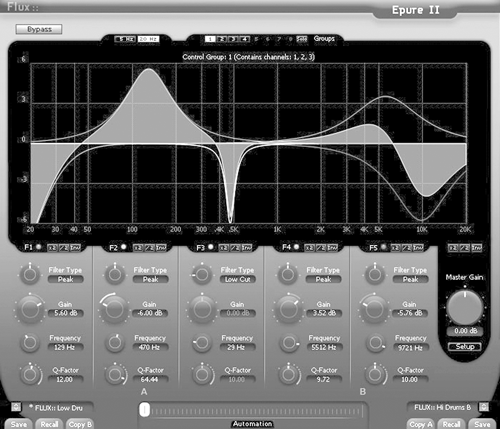Toggle the F3 band enable LED
The width and height of the screenshot is (500, 429).
click(x=210, y=247)
